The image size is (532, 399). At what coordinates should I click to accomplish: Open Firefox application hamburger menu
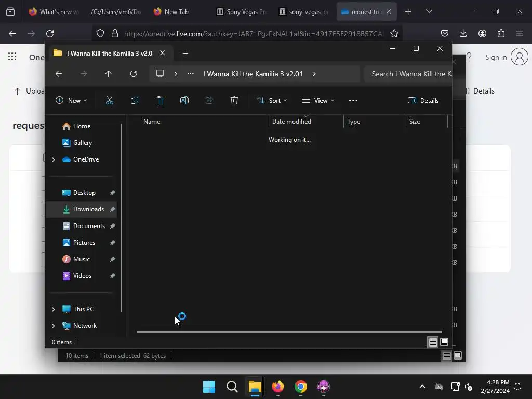(x=520, y=33)
